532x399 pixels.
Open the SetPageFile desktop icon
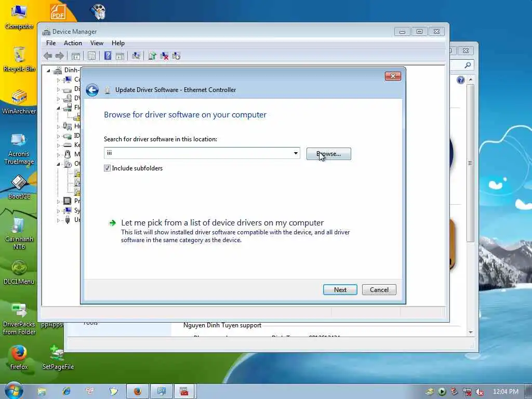click(x=58, y=357)
